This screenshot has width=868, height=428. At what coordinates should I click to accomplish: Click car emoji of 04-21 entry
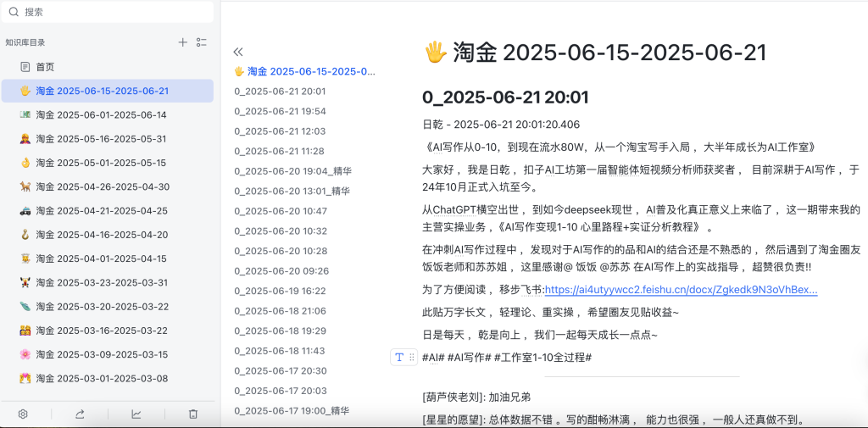[25, 210]
